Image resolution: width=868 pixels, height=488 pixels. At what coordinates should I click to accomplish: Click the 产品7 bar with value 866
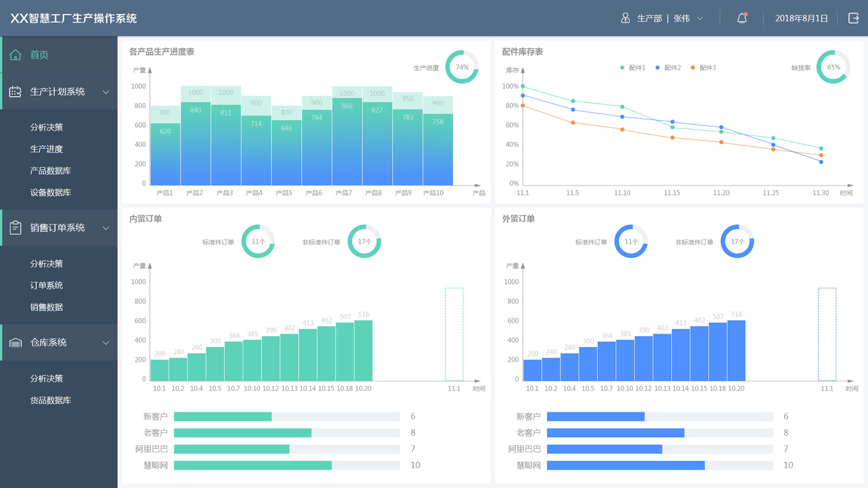pos(347,142)
